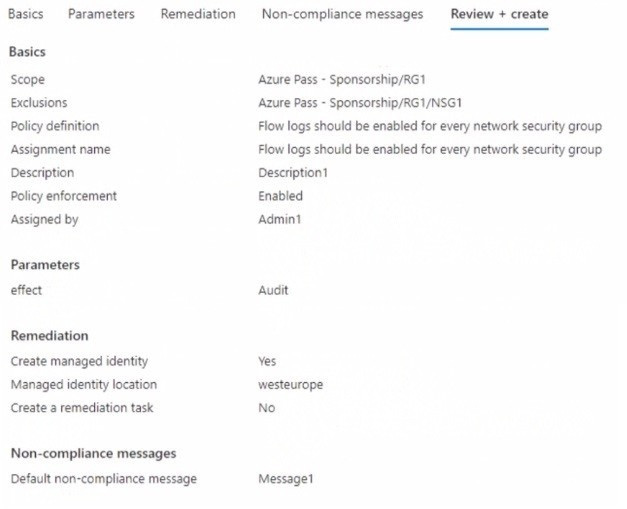The width and height of the screenshot is (627, 509).
Task: Click the Parameters section heading
Action: point(45,264)
